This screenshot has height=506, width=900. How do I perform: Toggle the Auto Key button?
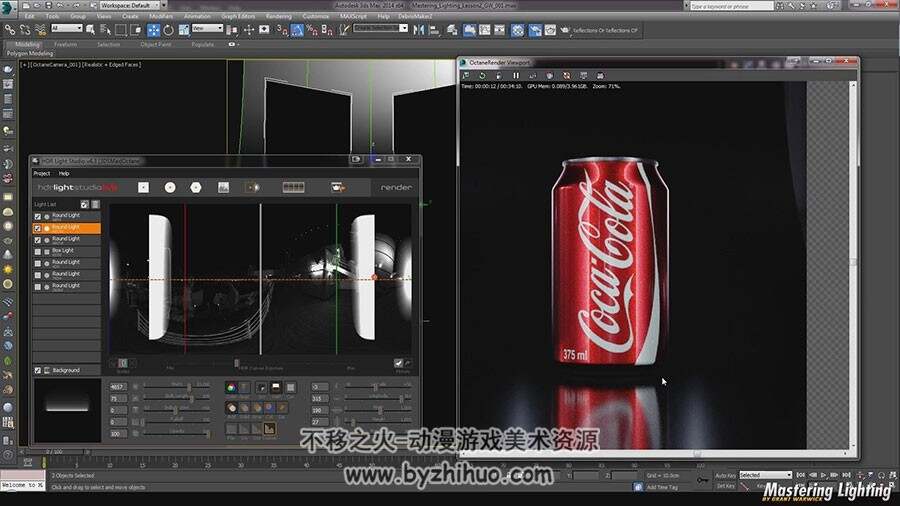point(725,476)
